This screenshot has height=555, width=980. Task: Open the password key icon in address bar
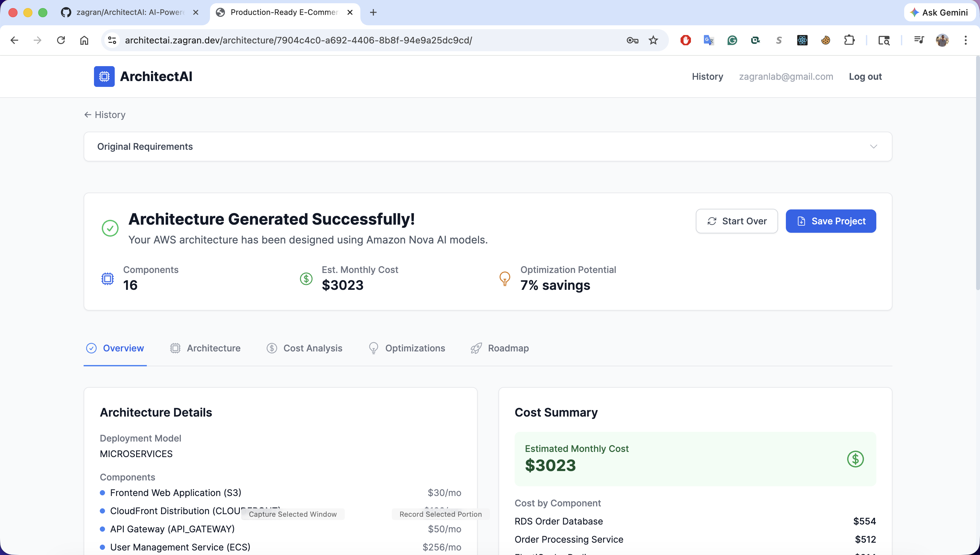632,41
